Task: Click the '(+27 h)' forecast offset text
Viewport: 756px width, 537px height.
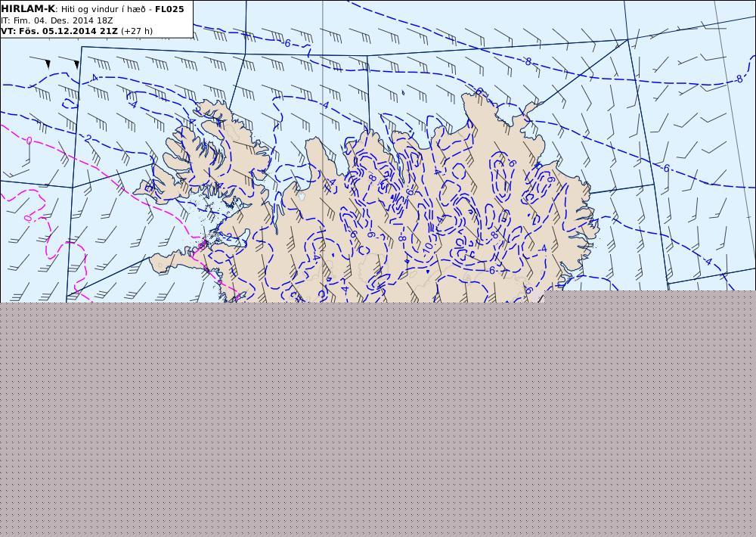Action: click(136, 31)
